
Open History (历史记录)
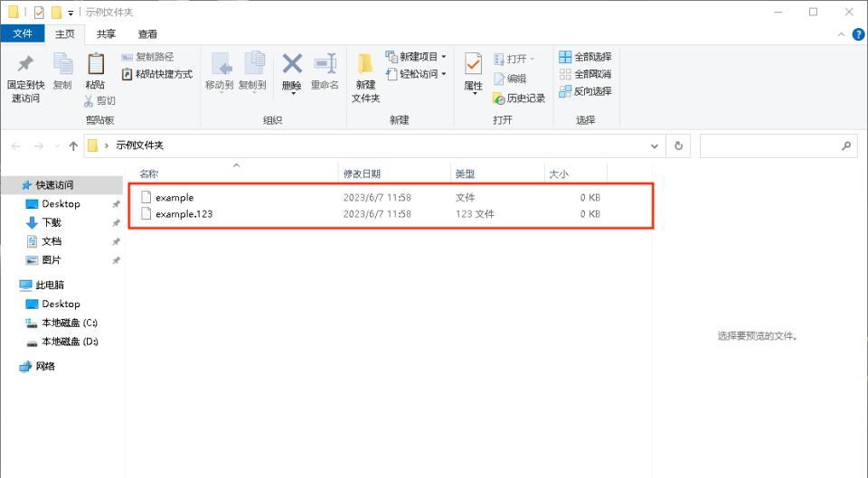(x=519, y=98)
